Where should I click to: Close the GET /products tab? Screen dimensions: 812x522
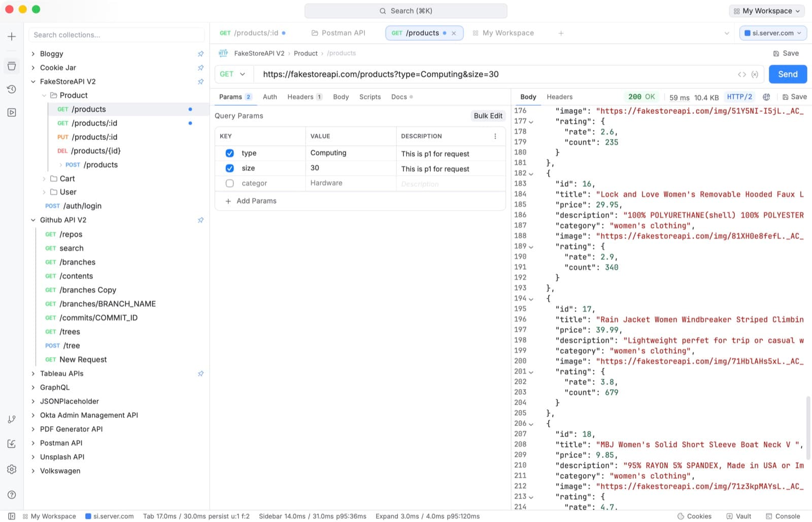pyautogui.click(x=454, y=33)
